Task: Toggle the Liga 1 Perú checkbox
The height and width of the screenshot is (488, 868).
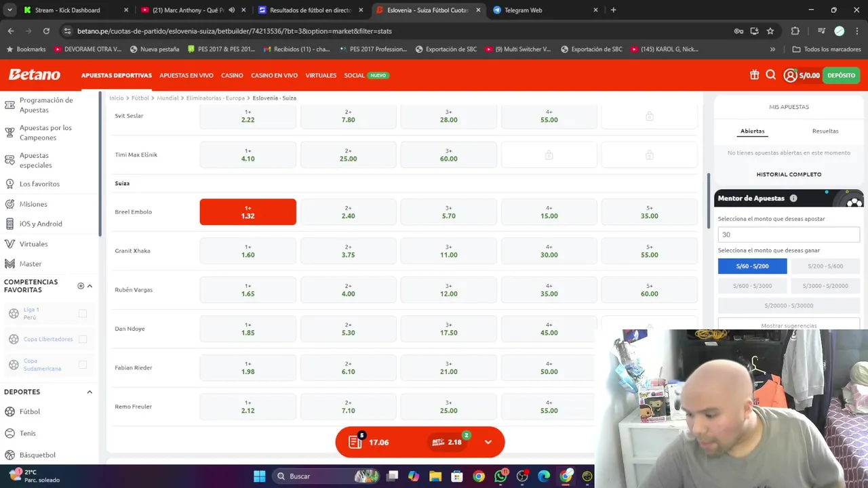Action: (83, 313)
